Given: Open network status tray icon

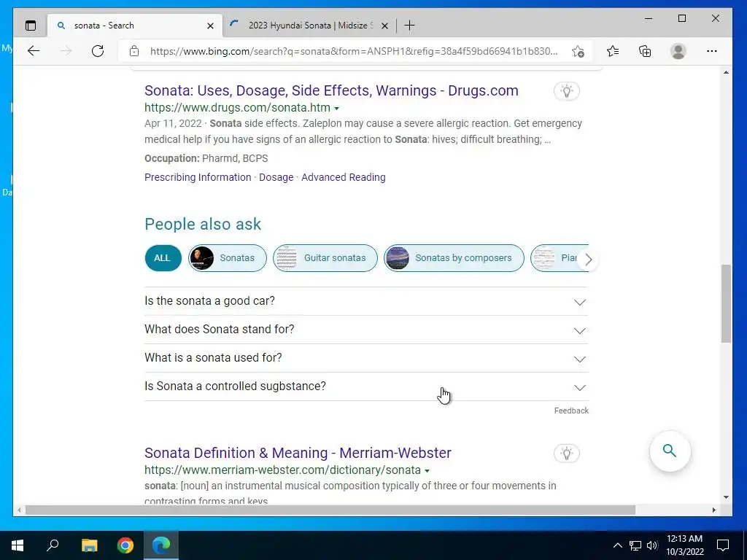Looking at the screenshot, I should pyautogui.click(x=635, y=545).
